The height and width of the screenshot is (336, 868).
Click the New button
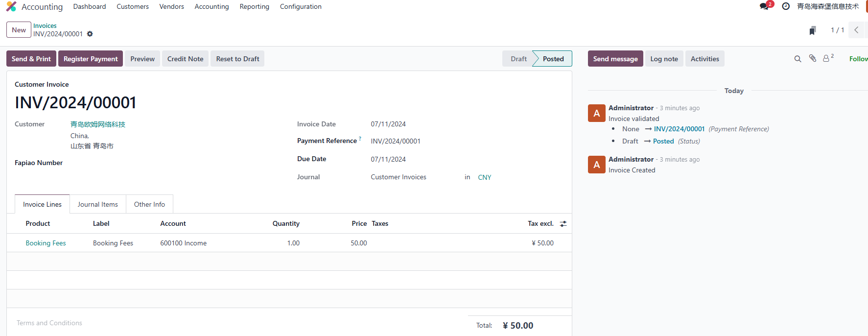(19, 30)
